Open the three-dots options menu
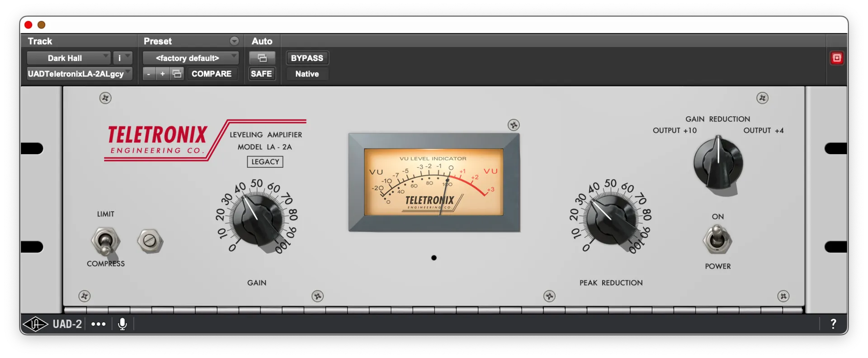Viewport: 868px width, 358px height. coord(98,324)
